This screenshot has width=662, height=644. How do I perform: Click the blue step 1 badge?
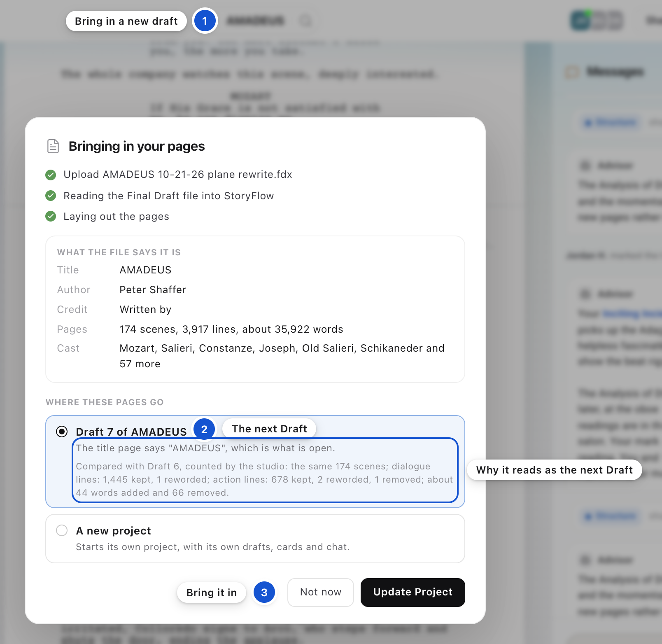click(205, 21)
